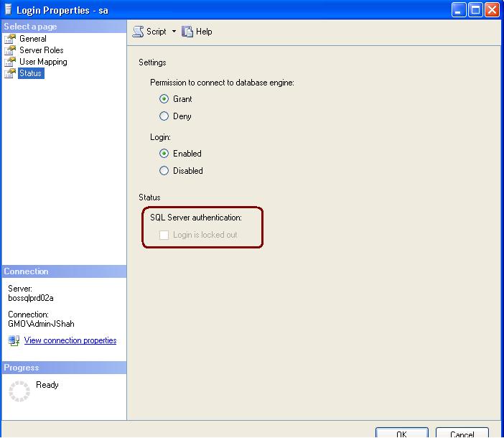The height and width of the screenshot is (438, 504).
Task: Select Deny permission to connect
Action: [164, 116]
